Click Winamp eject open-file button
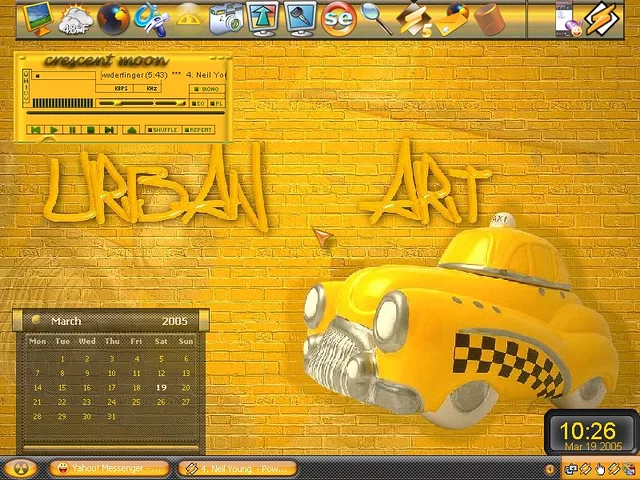 131,130
